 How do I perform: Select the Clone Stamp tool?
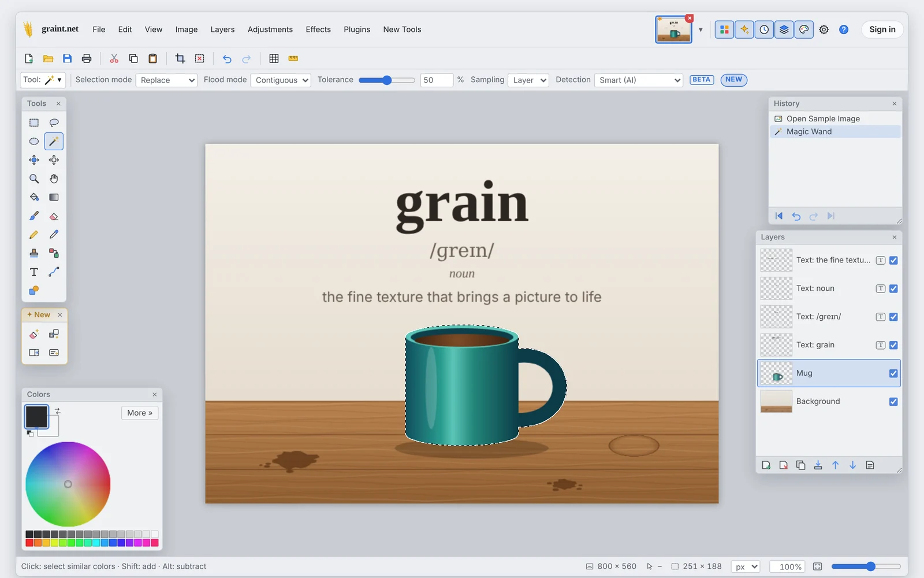coord(34,253)
